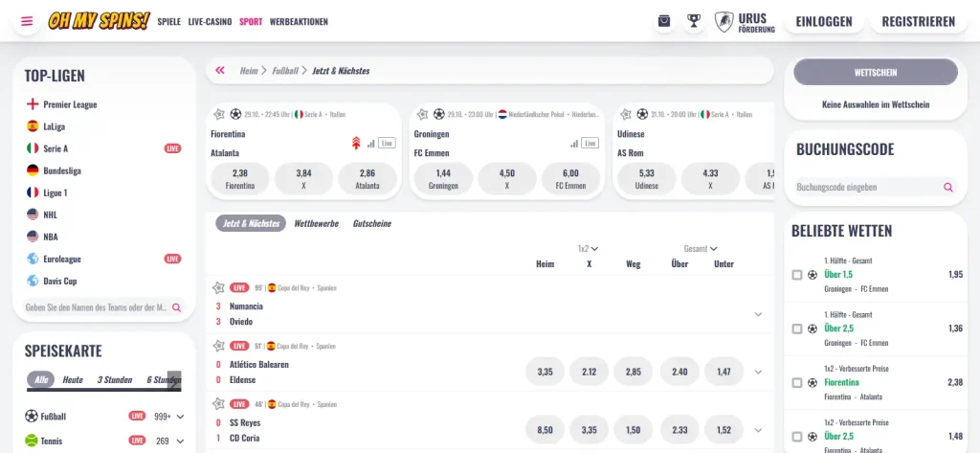Click the Registrieren button
Screen dimensions: 980x453
[918, 21]
